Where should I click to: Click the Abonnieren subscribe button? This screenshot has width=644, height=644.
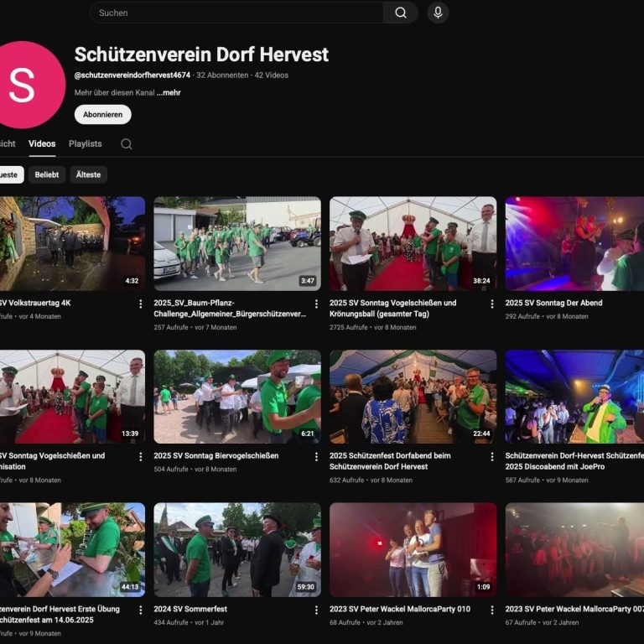point(102,115)
